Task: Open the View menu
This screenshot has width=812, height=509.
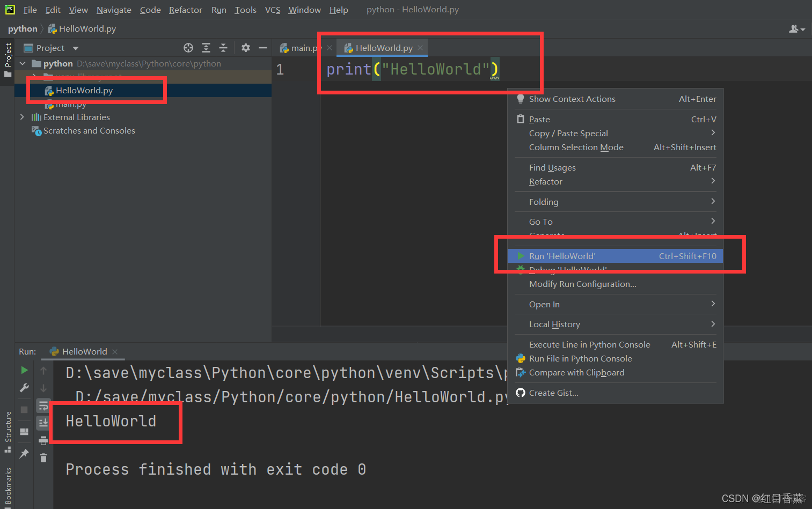Action: [78, 10]
